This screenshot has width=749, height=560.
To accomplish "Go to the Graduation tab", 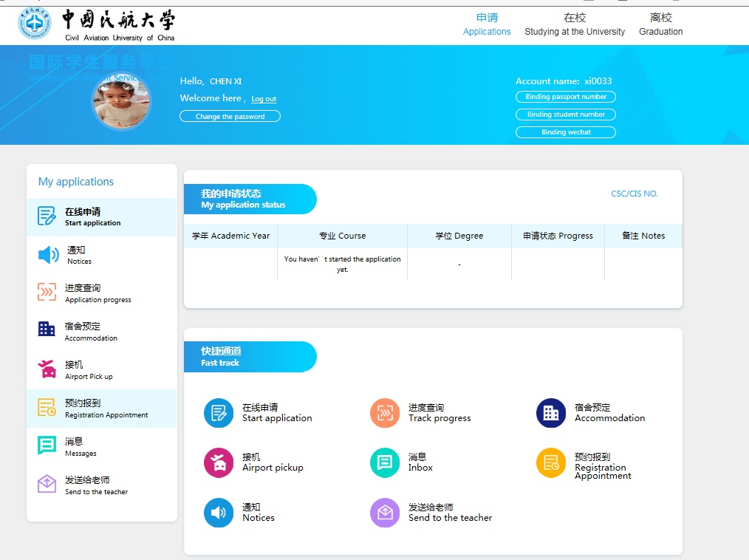I will [660, 24].
